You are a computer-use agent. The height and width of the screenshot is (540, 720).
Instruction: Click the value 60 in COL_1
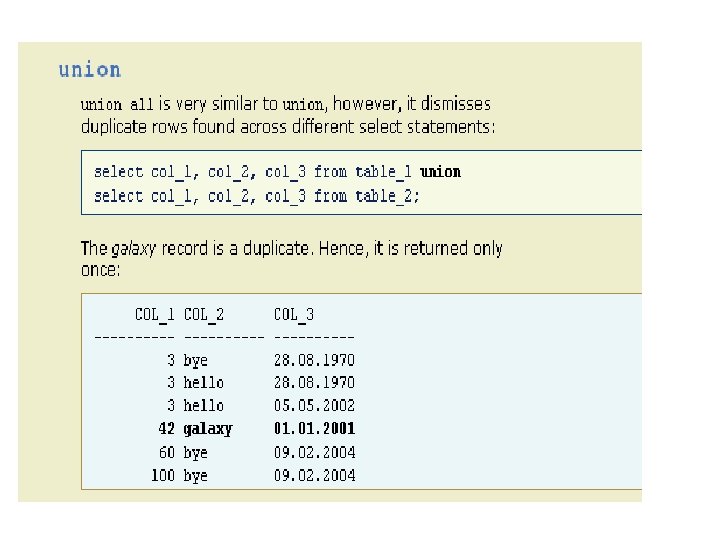[167, 453]
